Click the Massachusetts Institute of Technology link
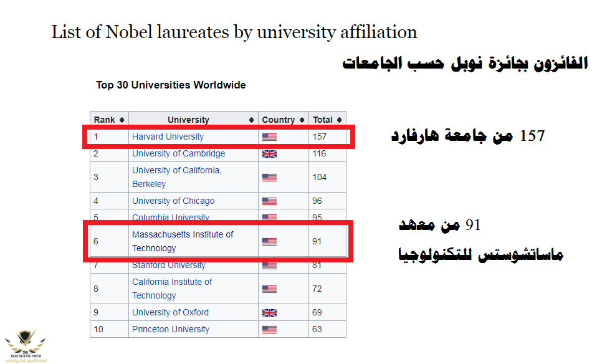Screen dimensions: 597x364 coord(183,241)
